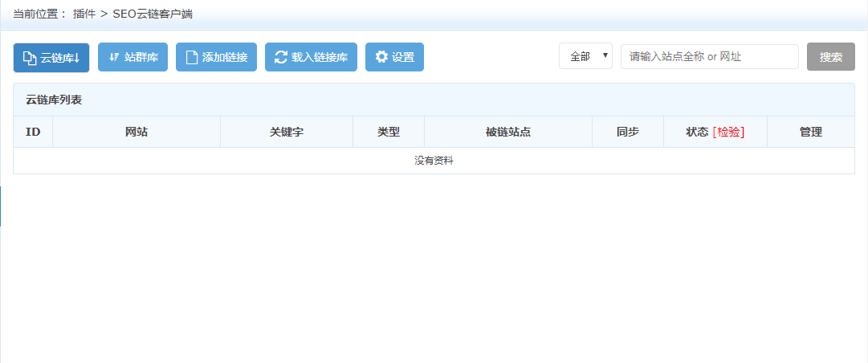Click the 网站 column header
This screenshot has width=868, height=363.
point(137,132)
